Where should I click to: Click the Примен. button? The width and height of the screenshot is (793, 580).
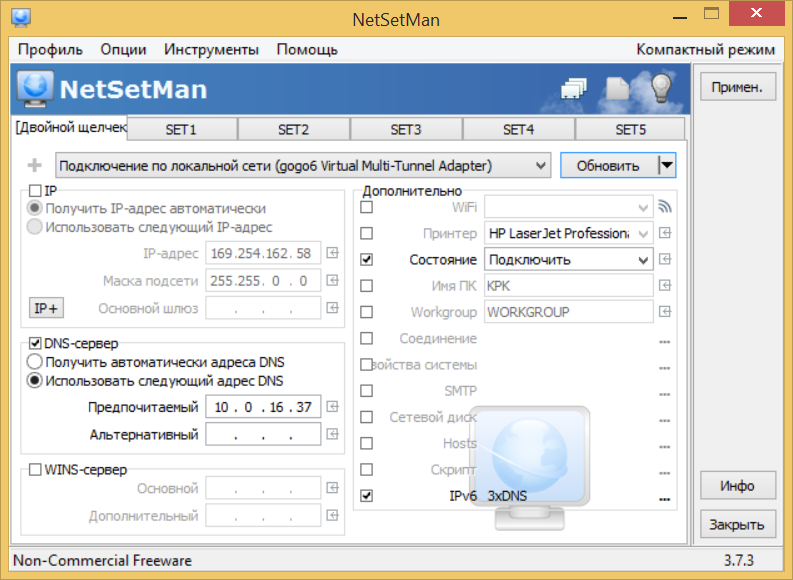pos(737,86)
